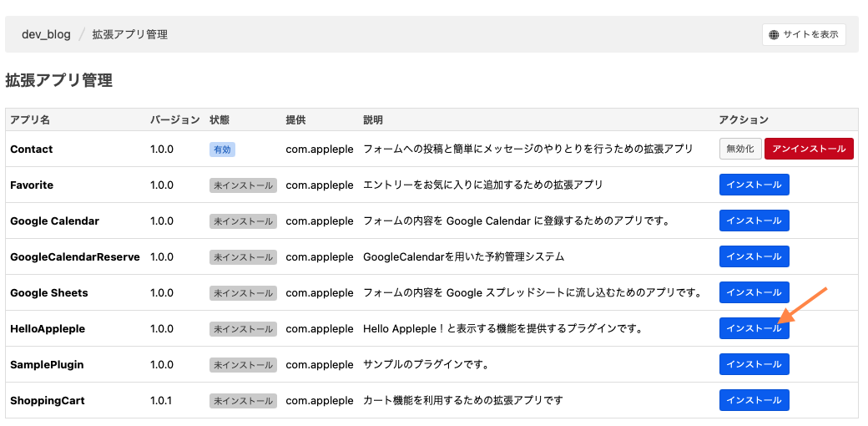Click the 有効 status badge for Contact

tap(222, 150)
